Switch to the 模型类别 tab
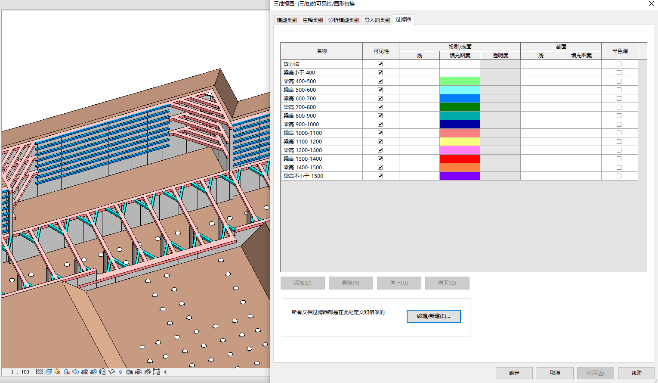The height and width of the screenshot is (383, 658). click(x=287, y=20)
